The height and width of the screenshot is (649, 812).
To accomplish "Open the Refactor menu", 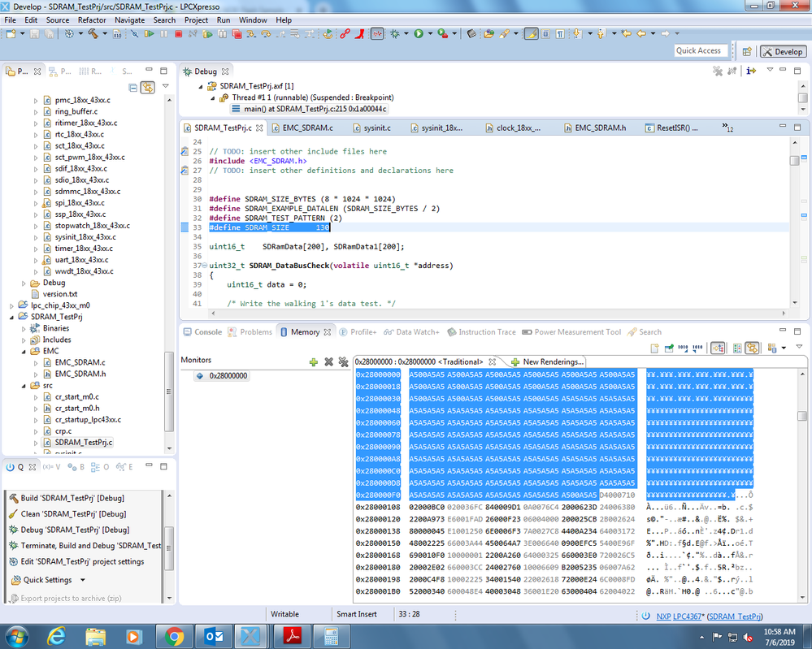I will click(91, 19).
